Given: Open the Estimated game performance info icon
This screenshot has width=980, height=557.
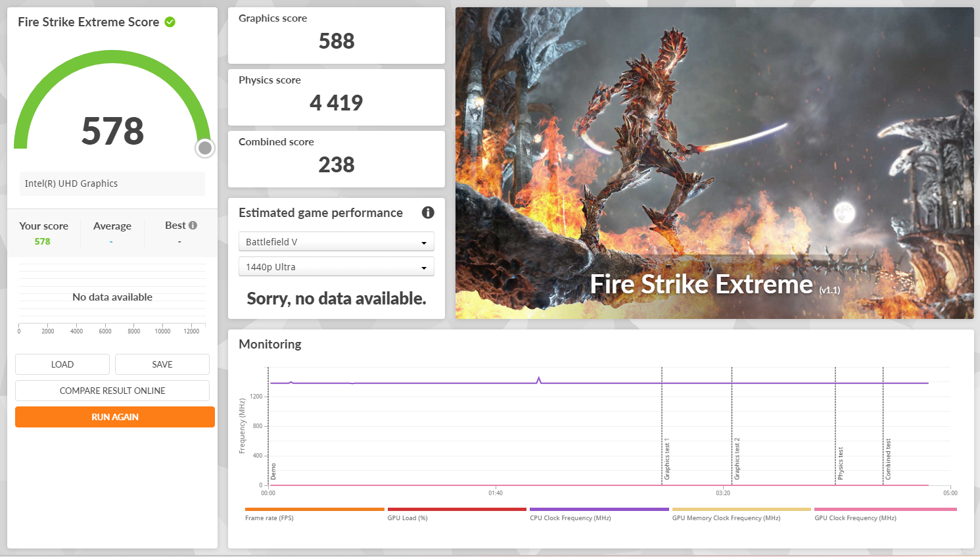Looking at the screenshot, I should (428, 212).
